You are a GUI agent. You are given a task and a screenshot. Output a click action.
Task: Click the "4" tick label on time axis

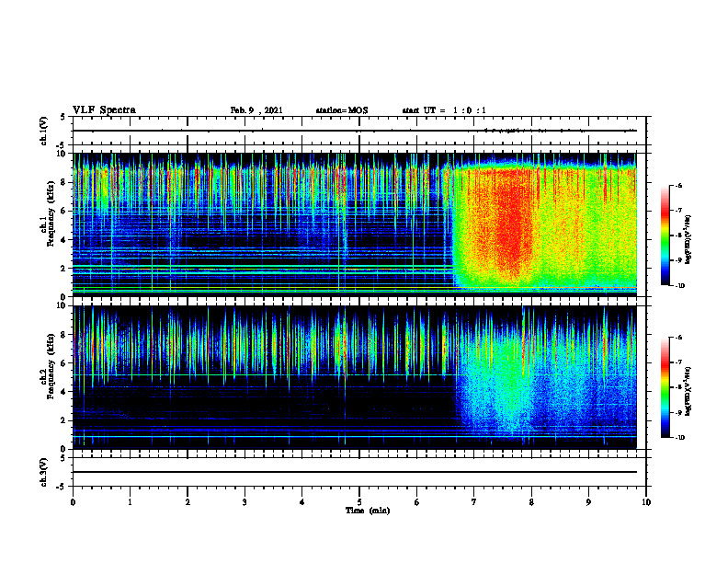[x=302, y=502]
